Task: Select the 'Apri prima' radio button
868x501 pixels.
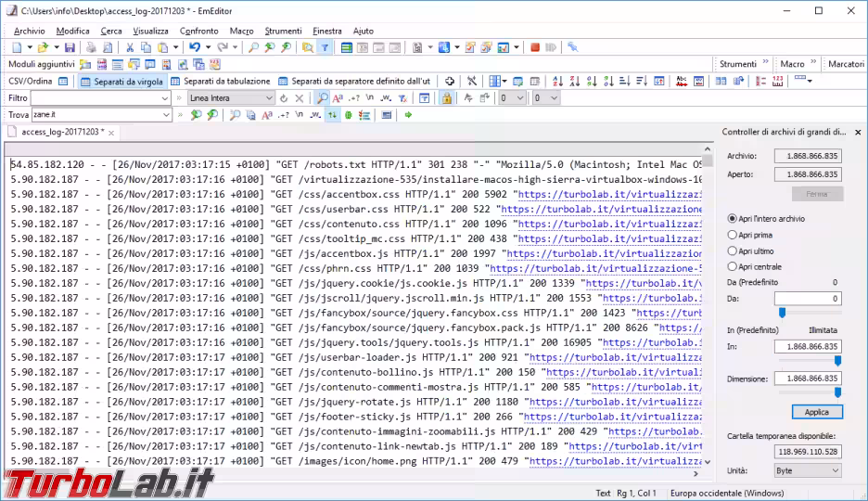Action: (x=733, y=235)
